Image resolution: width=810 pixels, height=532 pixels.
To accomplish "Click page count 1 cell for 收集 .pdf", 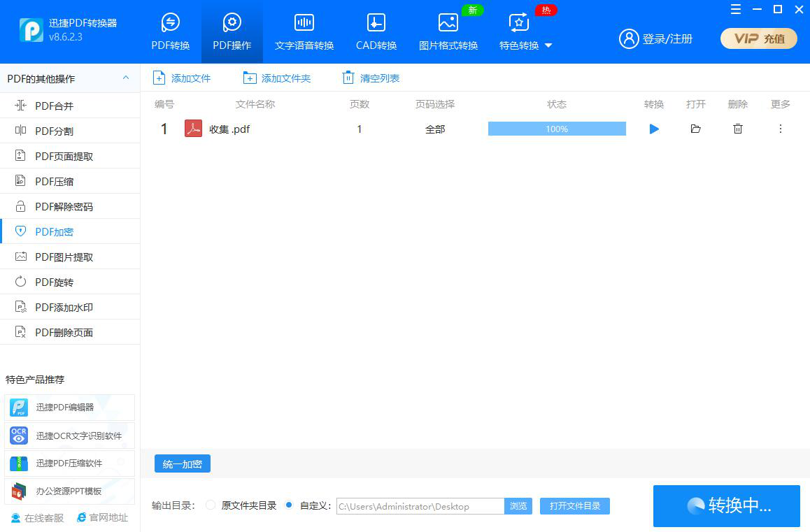I will tap(359, 129).
